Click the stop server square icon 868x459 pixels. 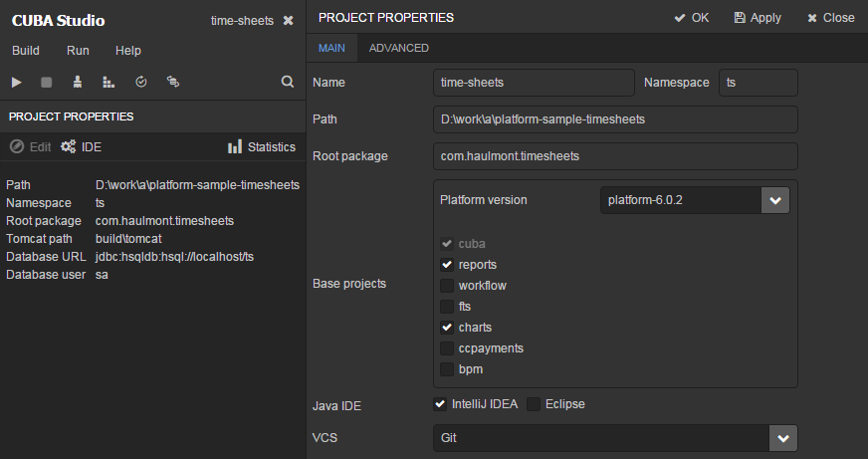[47, 83]
